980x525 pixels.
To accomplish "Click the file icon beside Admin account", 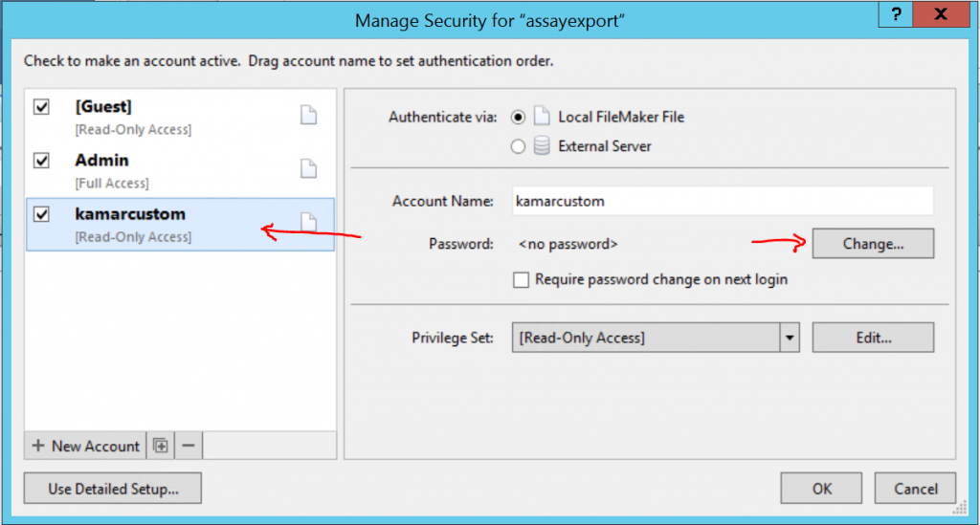I will pyautogui.click(x=309, y=168).
